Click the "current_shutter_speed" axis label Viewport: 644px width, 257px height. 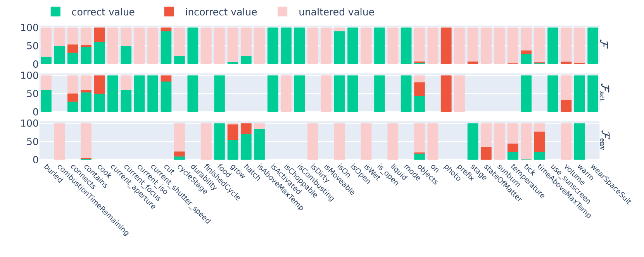pyautogui.click(x=180, y=194)
